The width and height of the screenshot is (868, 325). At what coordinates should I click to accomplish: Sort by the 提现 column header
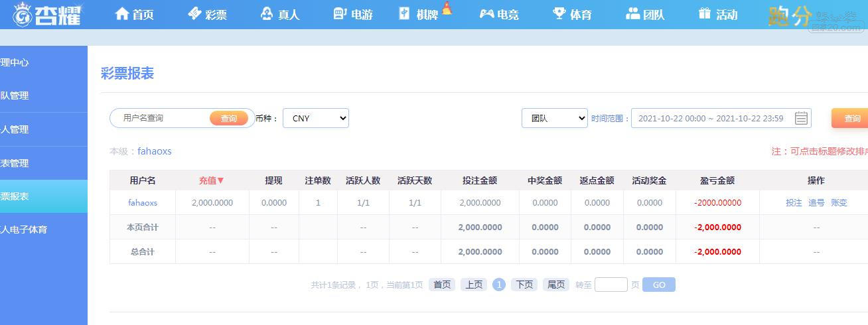point(273,180)
